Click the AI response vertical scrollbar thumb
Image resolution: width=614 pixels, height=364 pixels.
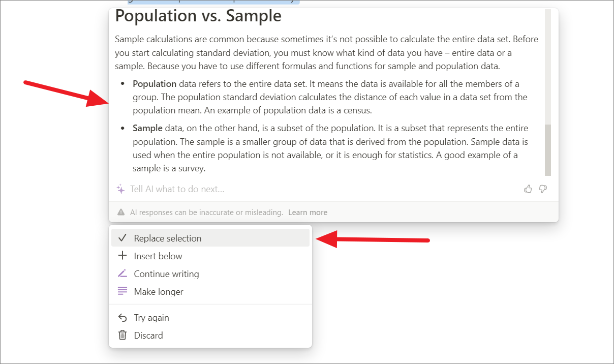click(548, 150)
